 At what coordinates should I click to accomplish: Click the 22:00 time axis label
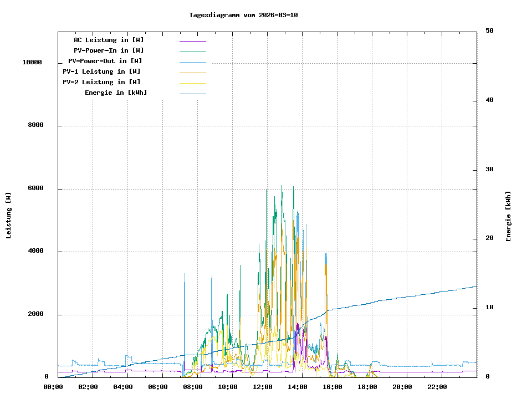click(x=437, y=387)
